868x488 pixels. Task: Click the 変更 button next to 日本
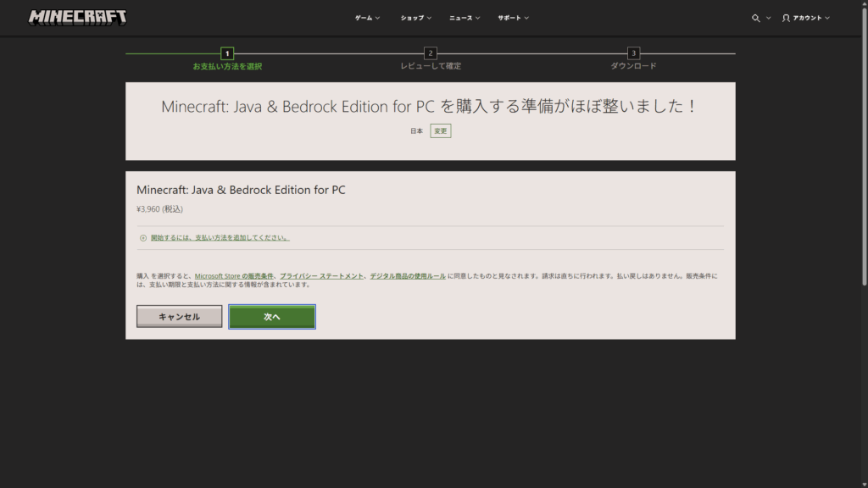(x=441, y=131)
